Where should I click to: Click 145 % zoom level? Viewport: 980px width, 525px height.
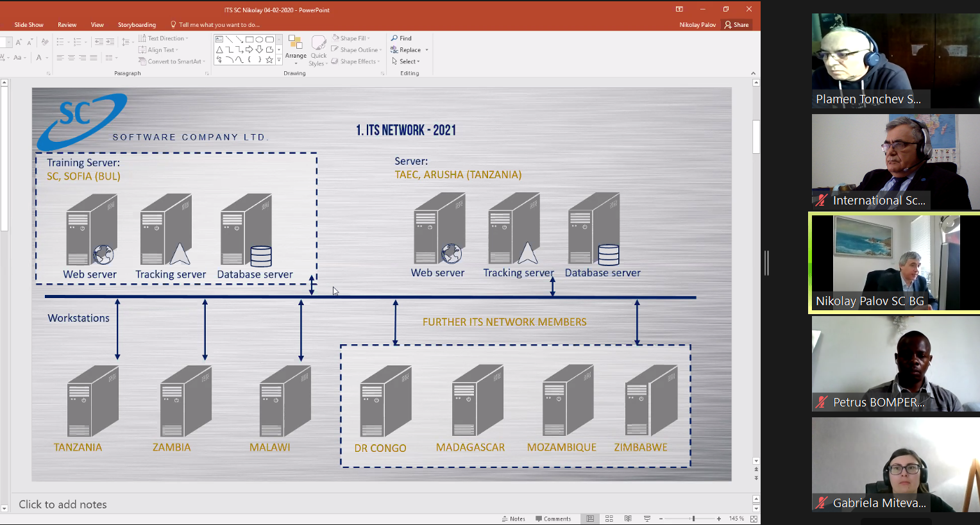(x=736, y=519)
